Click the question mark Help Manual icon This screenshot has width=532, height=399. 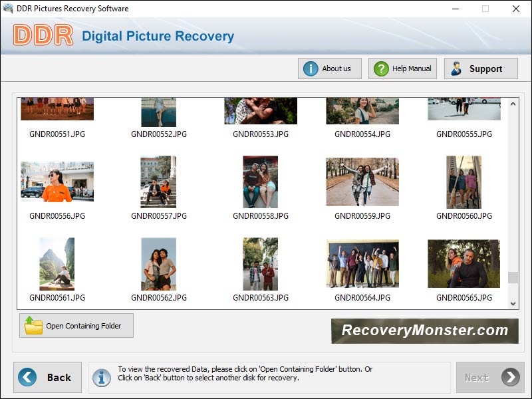[380, 68]
